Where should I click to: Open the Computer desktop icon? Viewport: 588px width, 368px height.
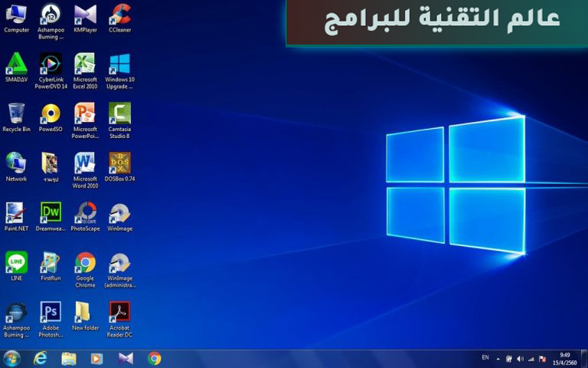pos(16,18)
